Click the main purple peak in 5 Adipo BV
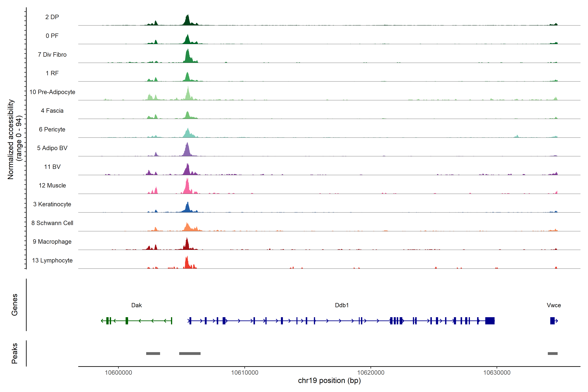 pyautogui.click(x=187, y=150)
